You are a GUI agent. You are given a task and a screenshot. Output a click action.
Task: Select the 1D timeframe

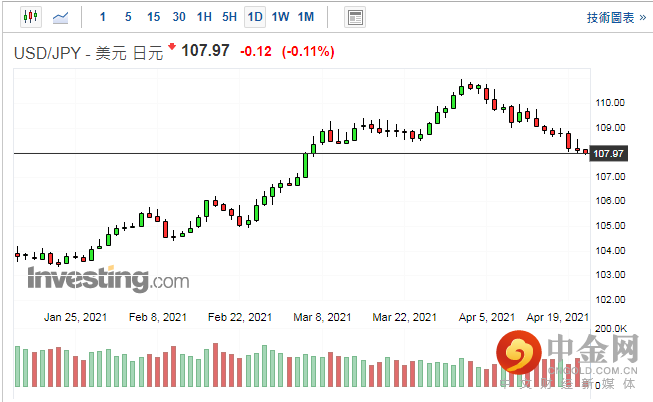pyautogui.click(x=255, y=17)
